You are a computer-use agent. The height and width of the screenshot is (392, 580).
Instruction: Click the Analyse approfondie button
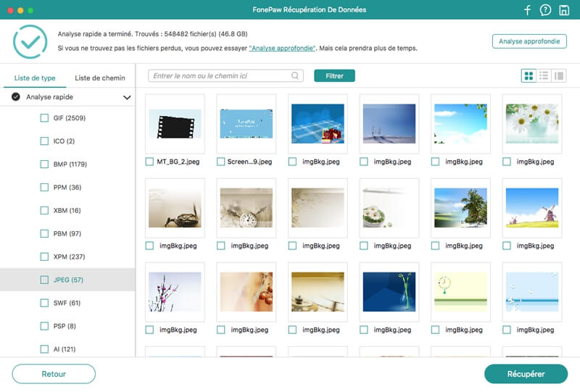coord(529,41)
